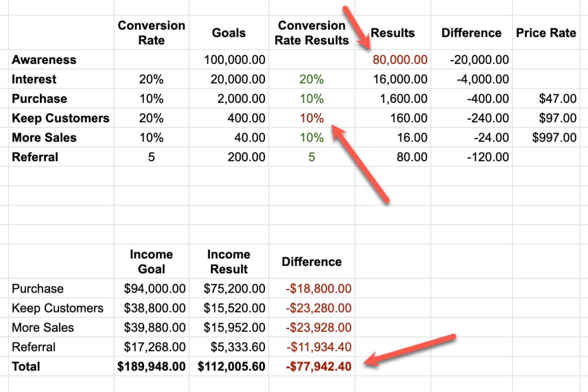
Task: Click the Interest row label cell
Action: [x=34, y=79]
